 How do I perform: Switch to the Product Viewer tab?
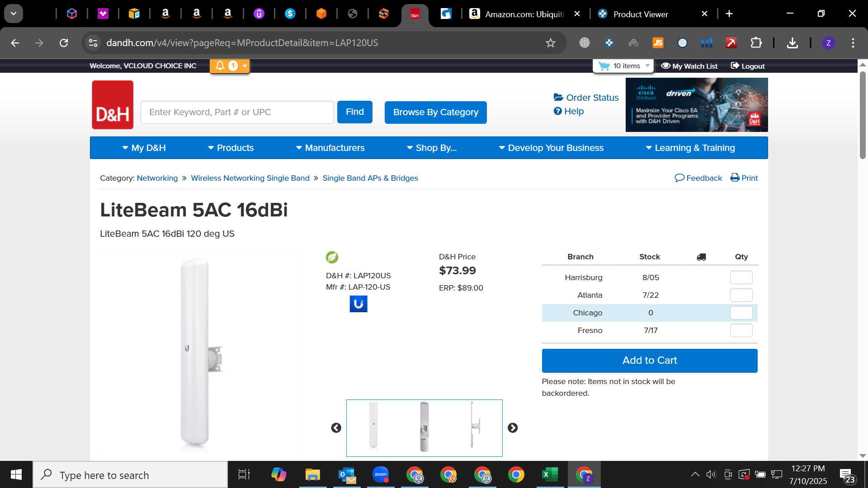[641, 14]
